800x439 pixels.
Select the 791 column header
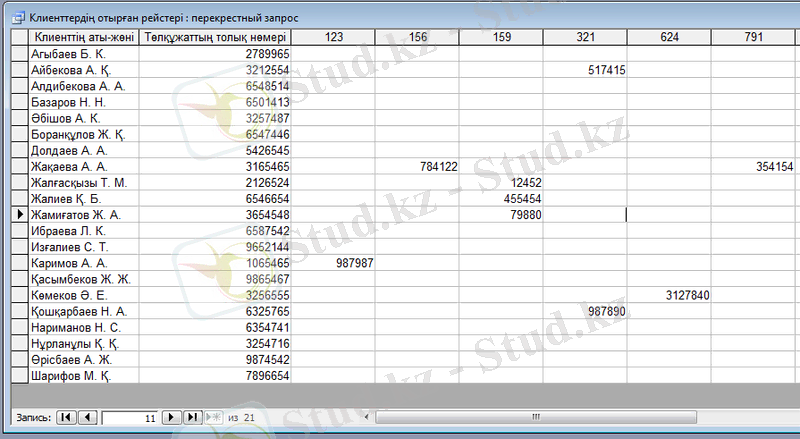[753, 37]
